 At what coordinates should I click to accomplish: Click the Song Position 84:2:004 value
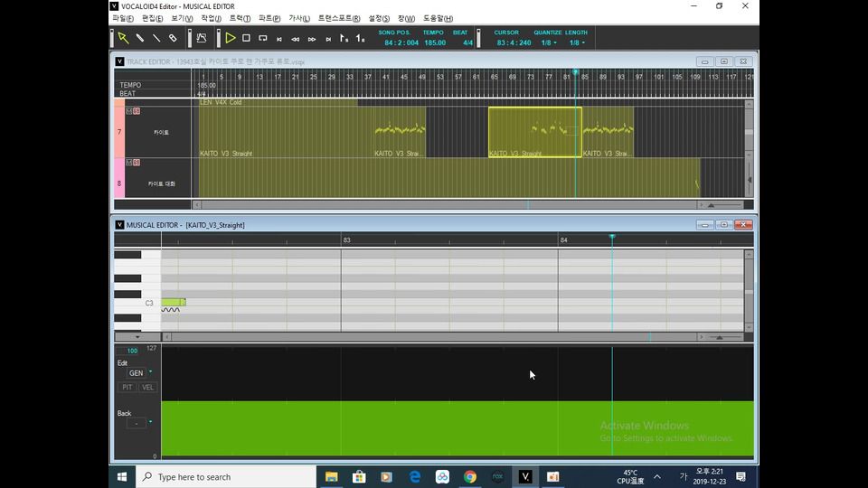coord(401,42)
